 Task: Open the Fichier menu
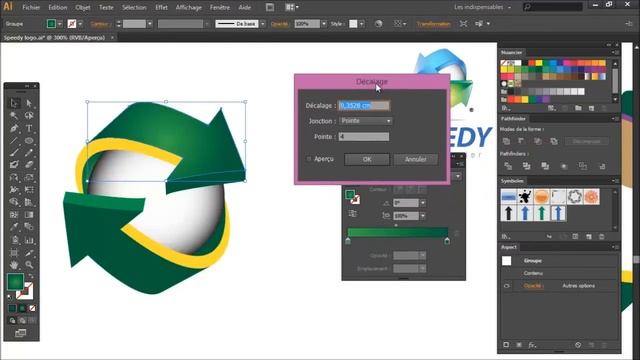(x=31, y=7)
